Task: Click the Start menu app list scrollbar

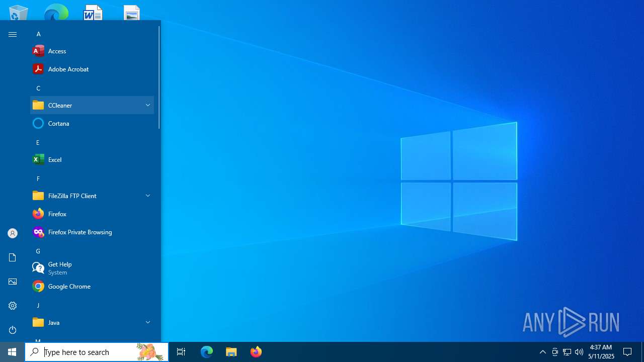Action: (159, 77)
